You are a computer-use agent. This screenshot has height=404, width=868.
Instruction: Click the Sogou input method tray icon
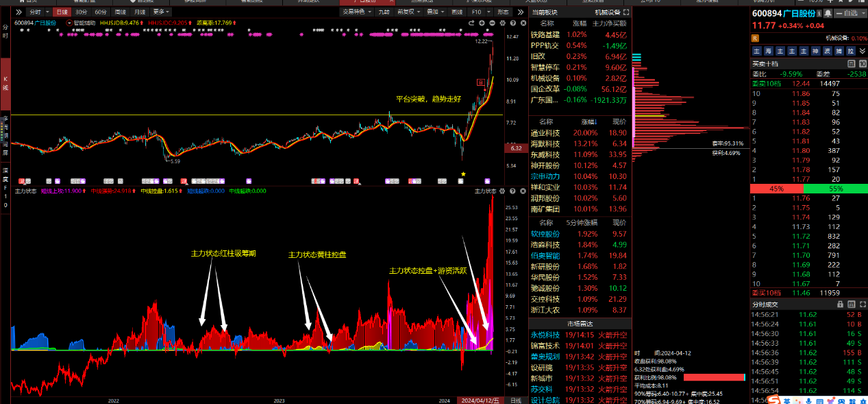774,400
